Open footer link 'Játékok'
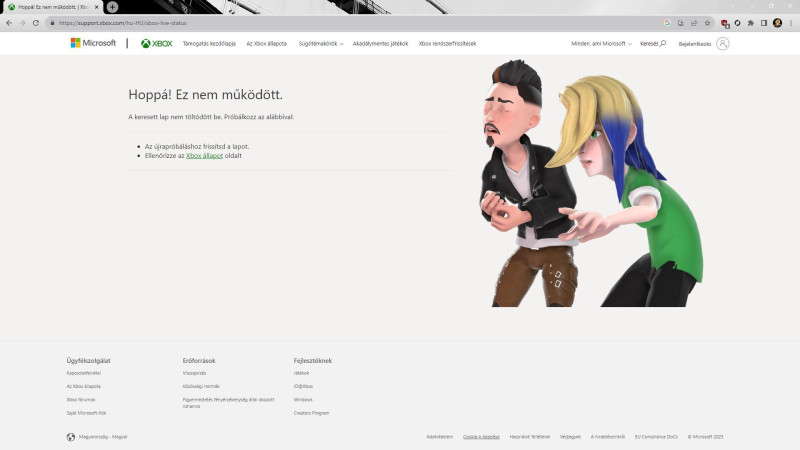This screenshot has height=450, width=800. pos(301,373)
